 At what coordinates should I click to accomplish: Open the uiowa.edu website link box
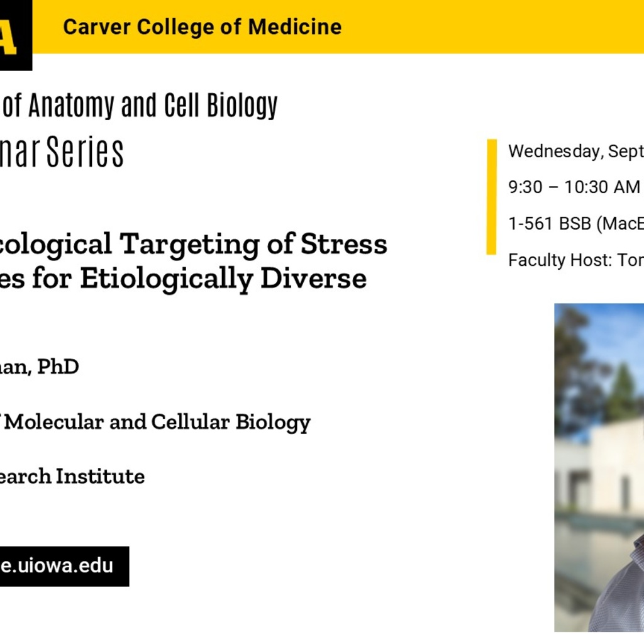pyautogui.click(x=65, y=566)
